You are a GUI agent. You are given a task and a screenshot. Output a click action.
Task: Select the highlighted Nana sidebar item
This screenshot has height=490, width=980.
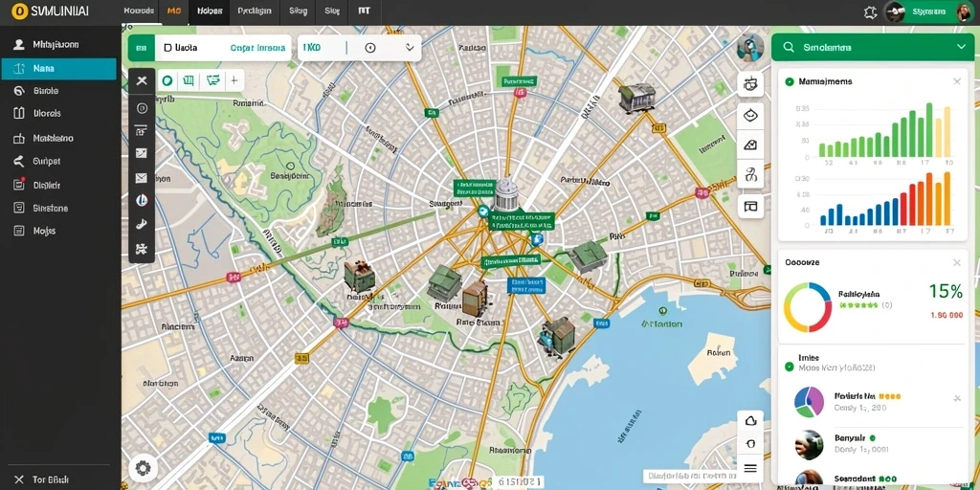click(x=58, y=69)
